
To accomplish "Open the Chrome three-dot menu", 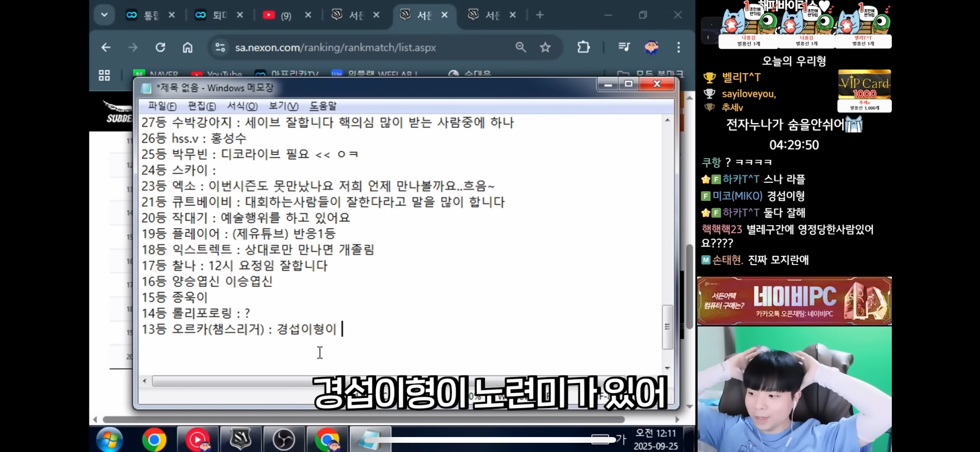I will 678,48.
